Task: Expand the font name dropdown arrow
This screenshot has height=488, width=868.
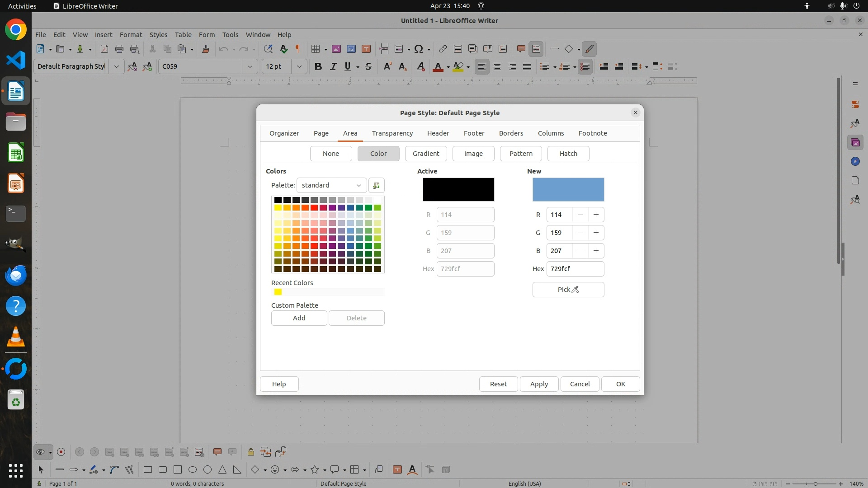Action: [250, 66]
